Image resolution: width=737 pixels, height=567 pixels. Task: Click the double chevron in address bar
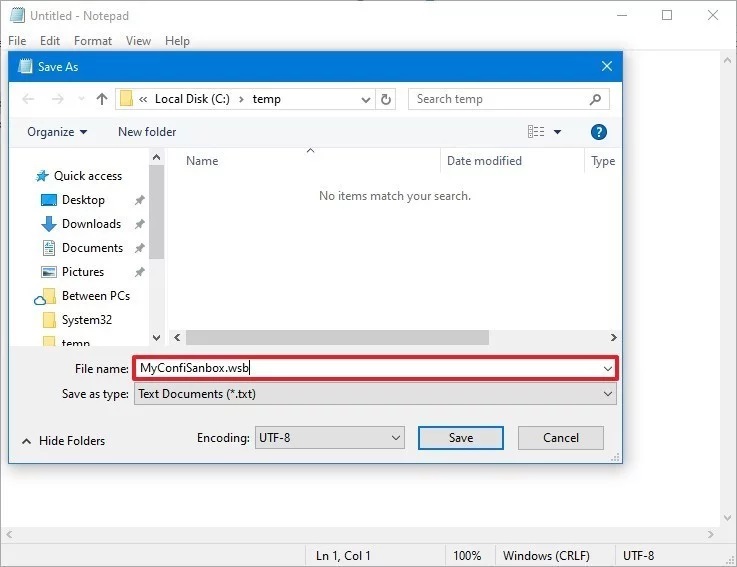click(x=143, y=99)
